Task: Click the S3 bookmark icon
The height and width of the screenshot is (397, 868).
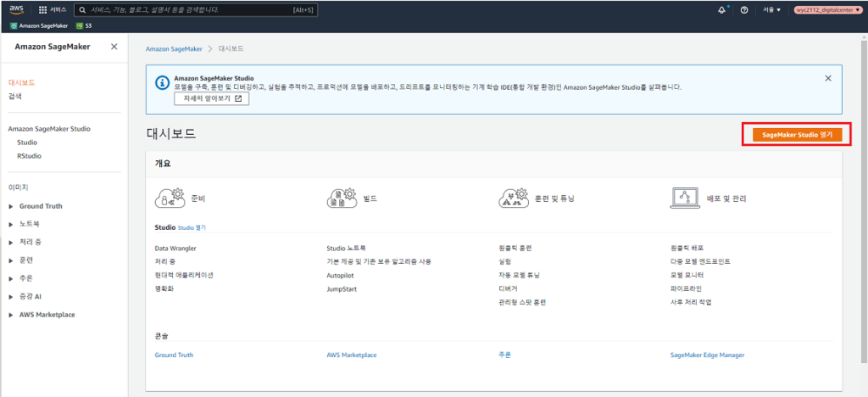Action: coord(80,25)
